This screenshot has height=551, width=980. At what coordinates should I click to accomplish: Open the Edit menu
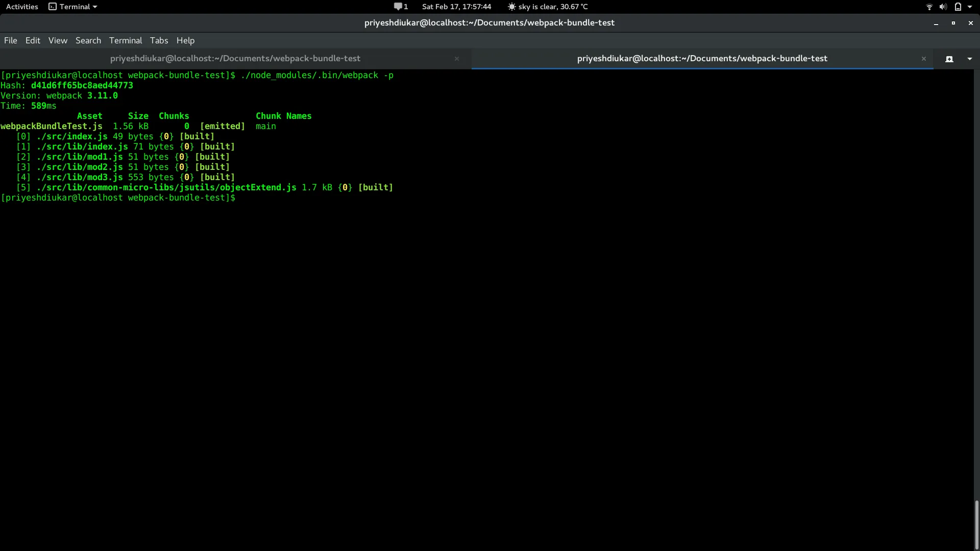33,40
